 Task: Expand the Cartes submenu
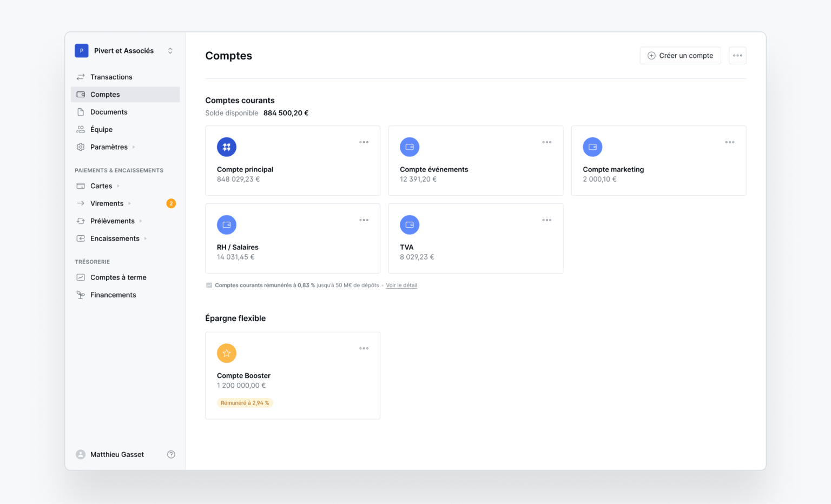click(120, 185)
